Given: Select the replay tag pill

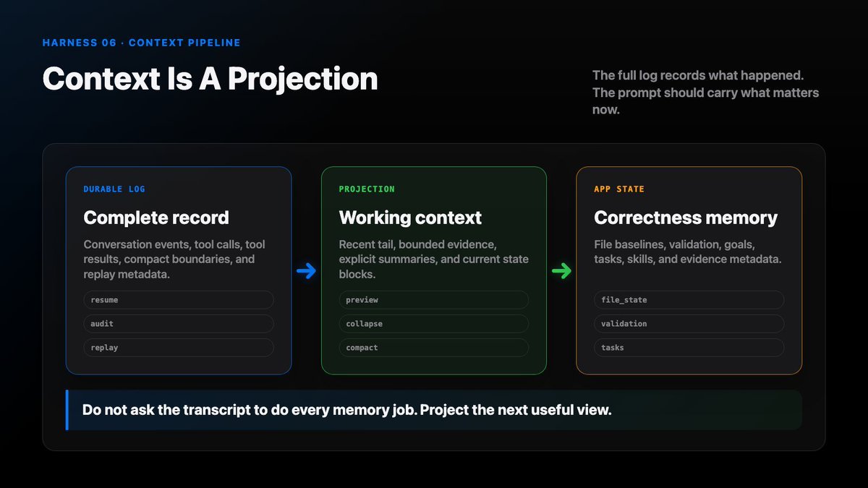Looking at the screenshot, I should click(179, 348).
